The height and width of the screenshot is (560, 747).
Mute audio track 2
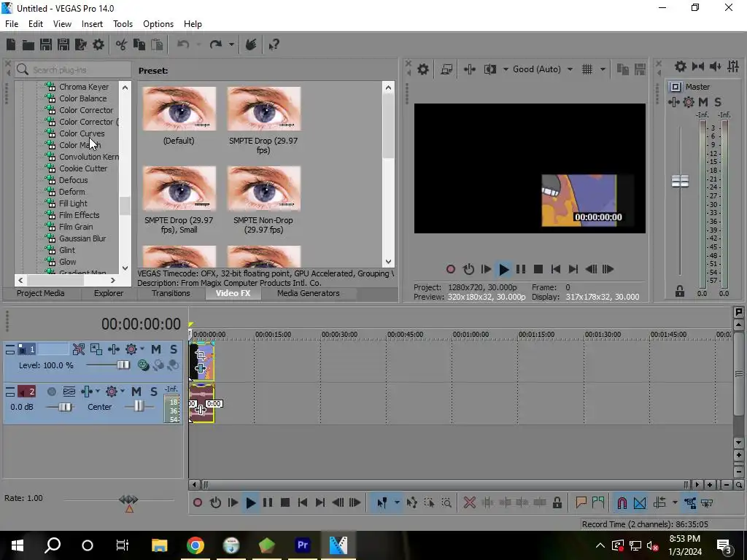pos(136,392)
